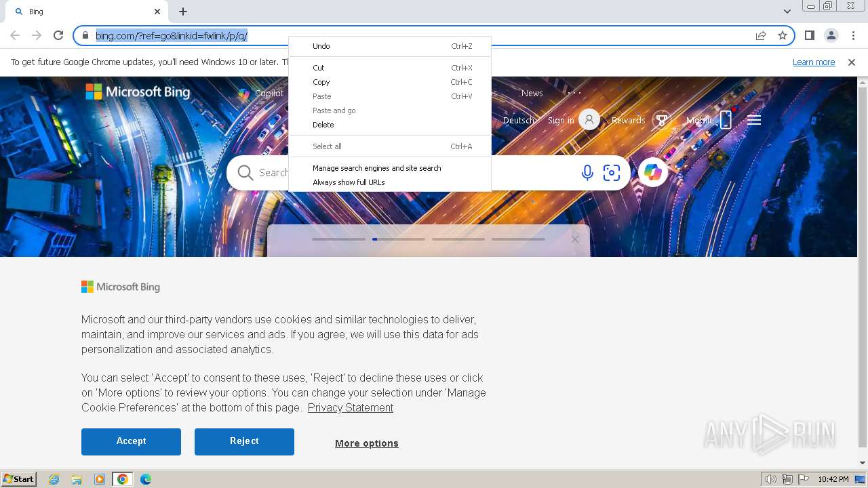Open the Windows Start button

18,479
